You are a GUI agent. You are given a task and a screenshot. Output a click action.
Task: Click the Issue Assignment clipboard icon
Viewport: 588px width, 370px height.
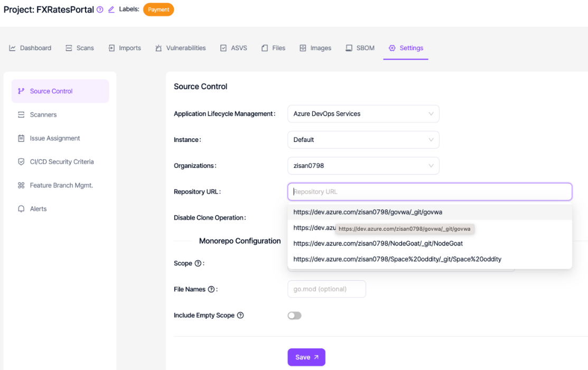22,138
